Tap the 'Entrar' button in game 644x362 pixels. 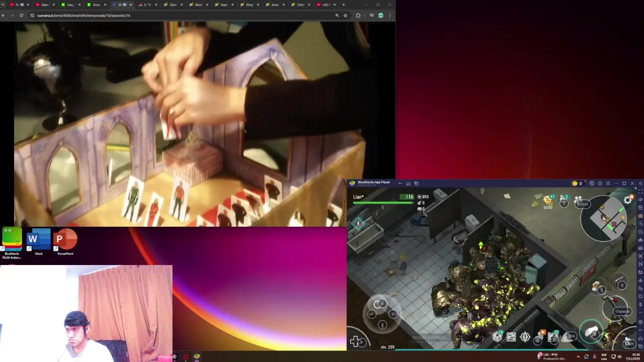tap(582, 204)
